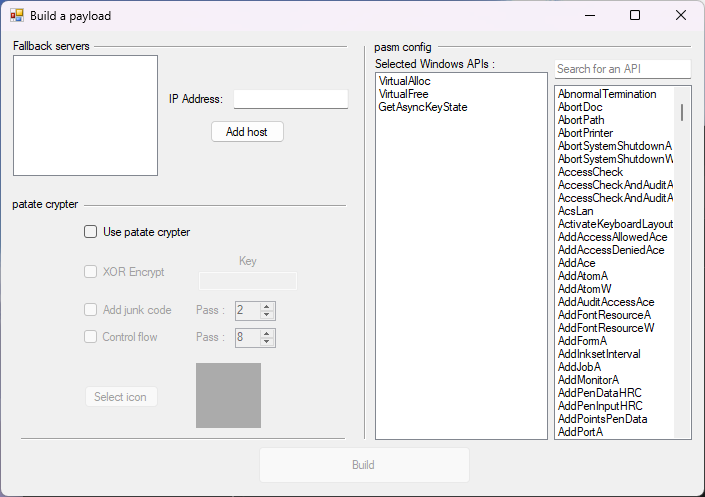This screenshot has width=705, height=497.
Task: Click the app icon in title bar
Action: pos(16,16)
